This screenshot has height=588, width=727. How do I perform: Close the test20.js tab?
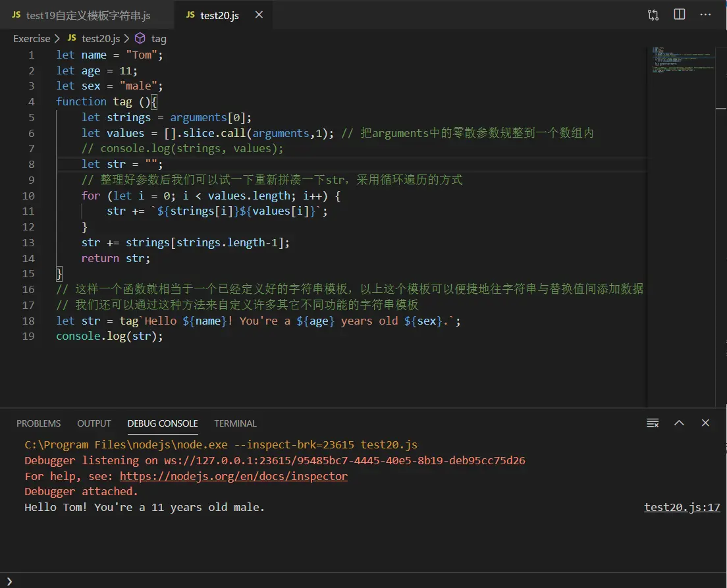pos(259,15)
